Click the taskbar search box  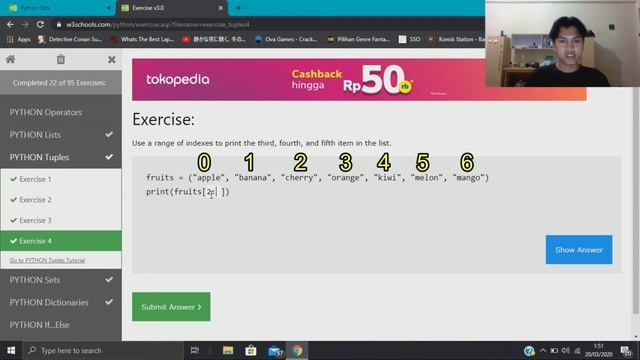[x=102, y=351]
